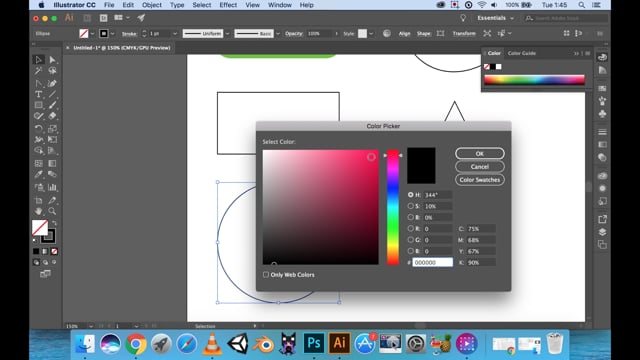This screenshot has width=640, height=360.
Task: Click the Color Swatches button
Action: (480, 180)
